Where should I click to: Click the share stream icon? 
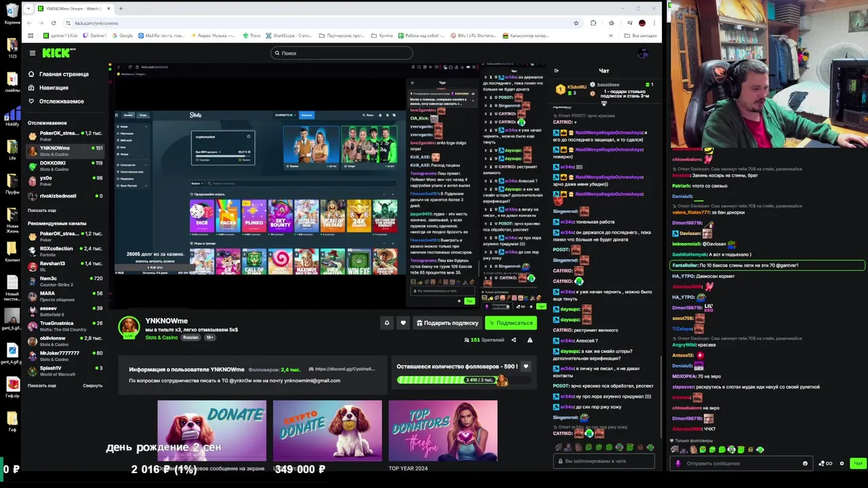coord(513,340)
